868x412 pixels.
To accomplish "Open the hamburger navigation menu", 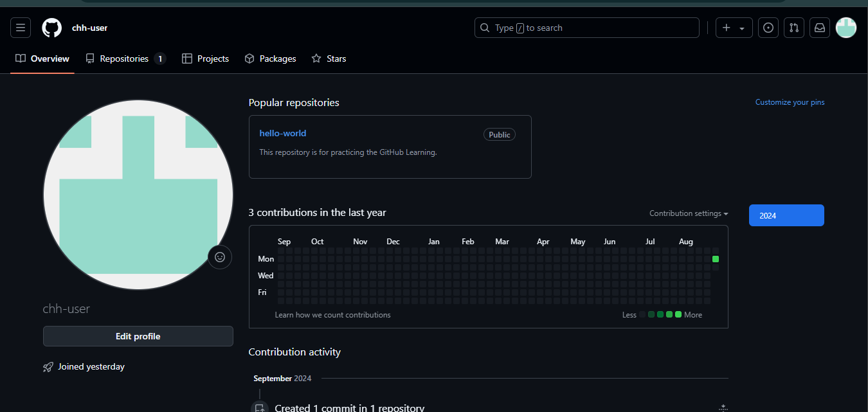I will [21, 28].
